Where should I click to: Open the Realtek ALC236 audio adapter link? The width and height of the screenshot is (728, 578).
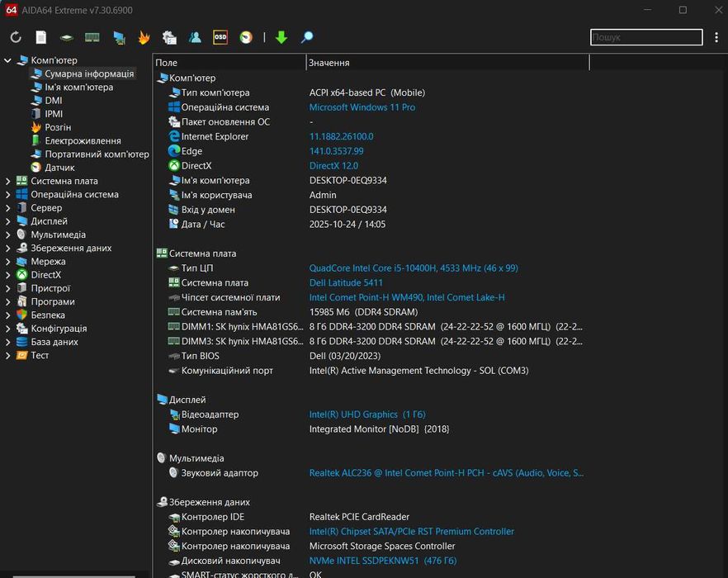coord(447,473)
